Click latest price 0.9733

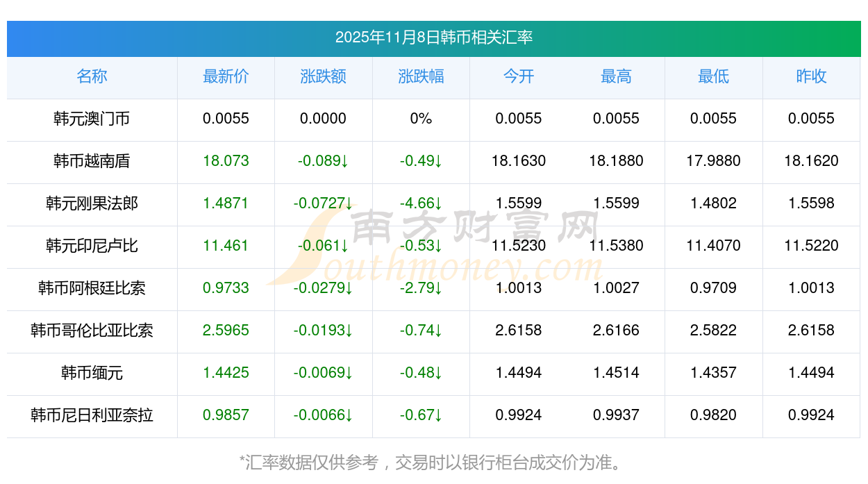tap(226, 288)
